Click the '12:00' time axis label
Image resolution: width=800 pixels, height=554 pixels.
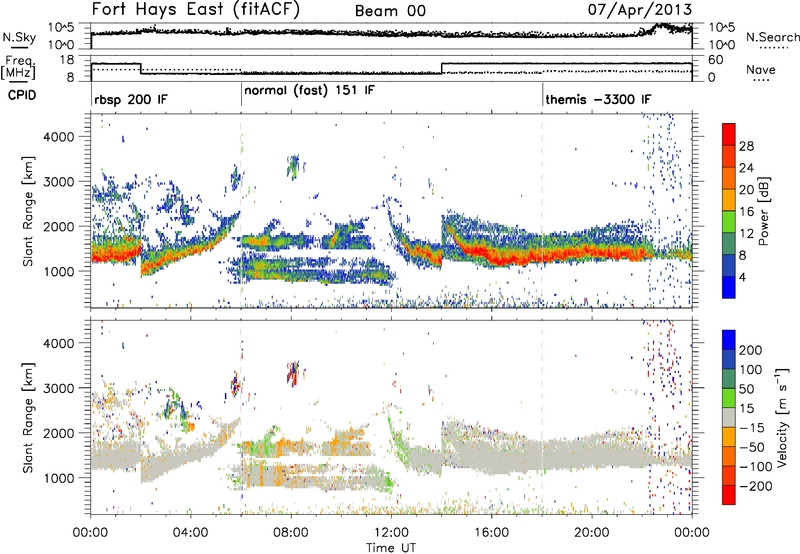(391, 533)
